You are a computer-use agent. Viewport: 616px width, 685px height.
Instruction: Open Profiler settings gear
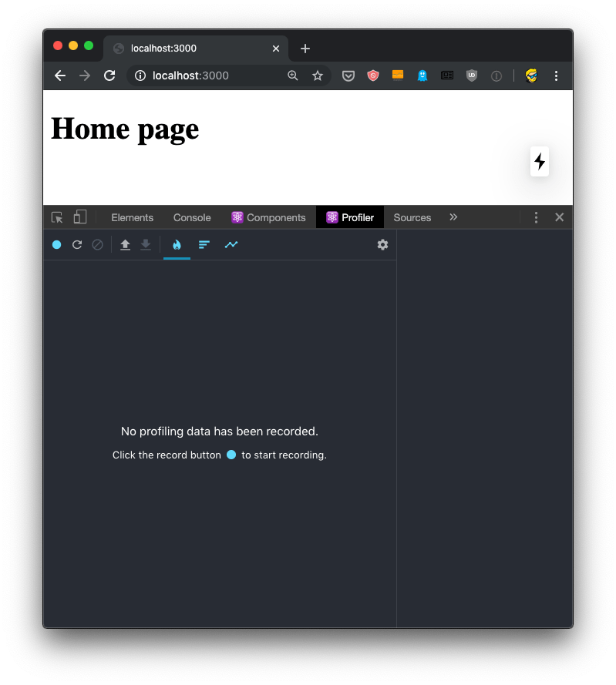[x=382, y=245]
